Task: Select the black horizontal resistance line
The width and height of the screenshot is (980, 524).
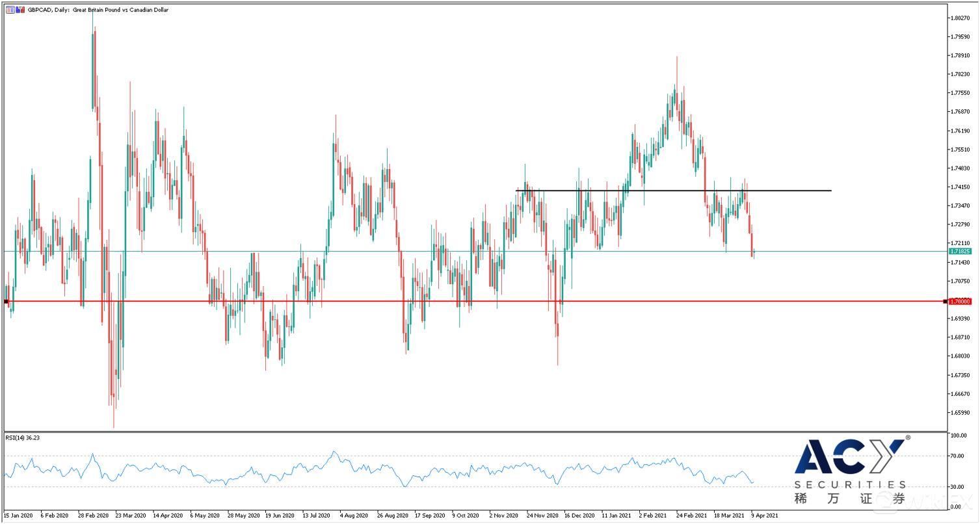Action: tap(673, 190)
